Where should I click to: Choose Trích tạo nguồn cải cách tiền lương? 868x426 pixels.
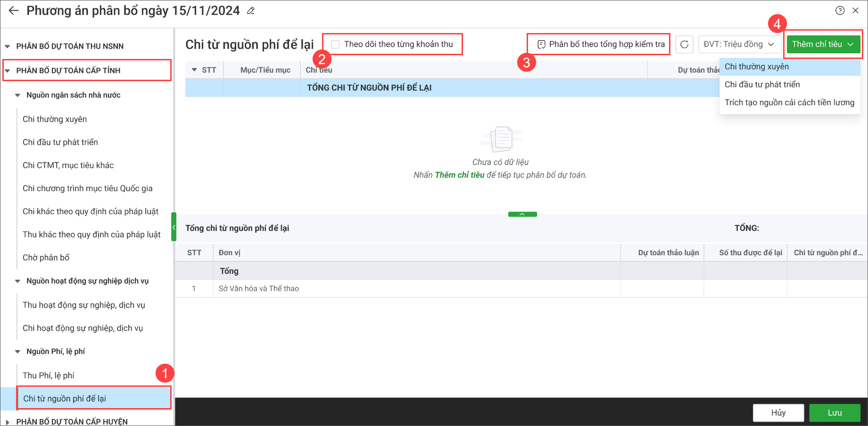pos(790,103)
